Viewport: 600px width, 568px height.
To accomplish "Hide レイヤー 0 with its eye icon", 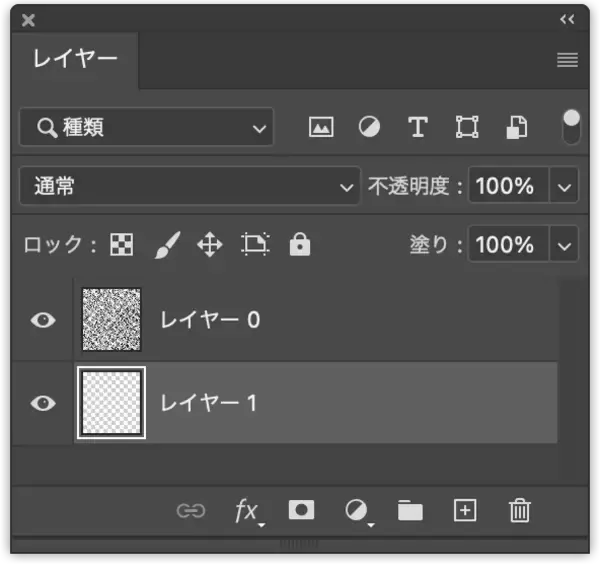I will tap(43, 320).
